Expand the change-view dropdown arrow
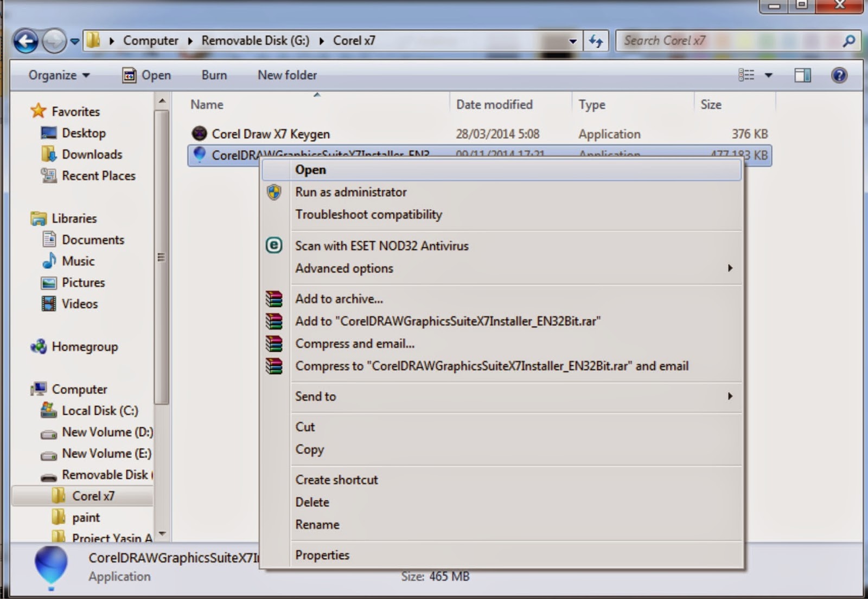The image size is (868, 599). coord(768,75)
